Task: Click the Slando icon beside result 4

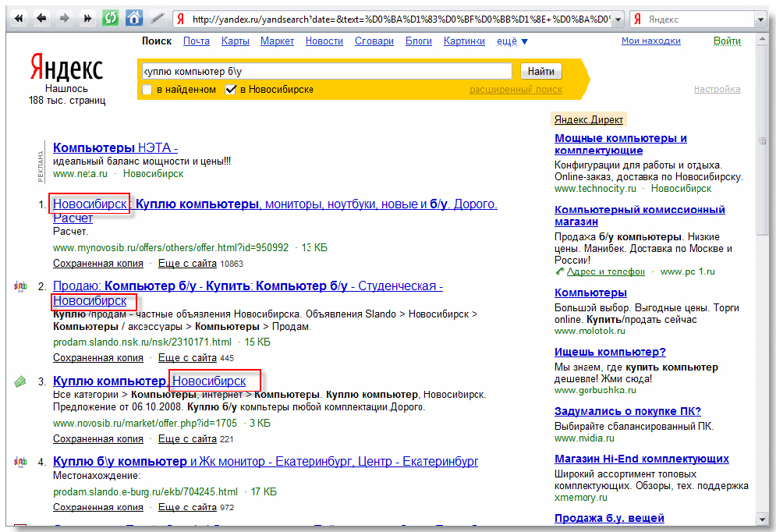Action: pyautogui.click(x=20, y=462)
